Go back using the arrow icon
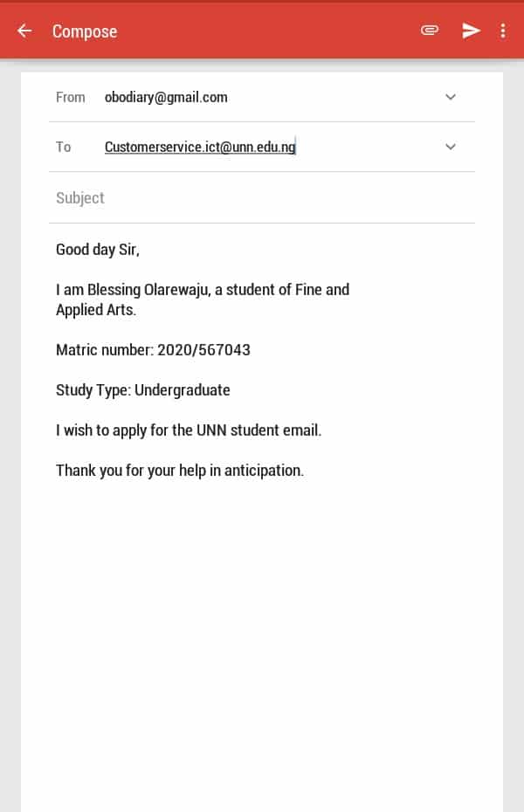The height and width of the screenshot is (812, 524). pyautogui.click(x=24, y=31)
